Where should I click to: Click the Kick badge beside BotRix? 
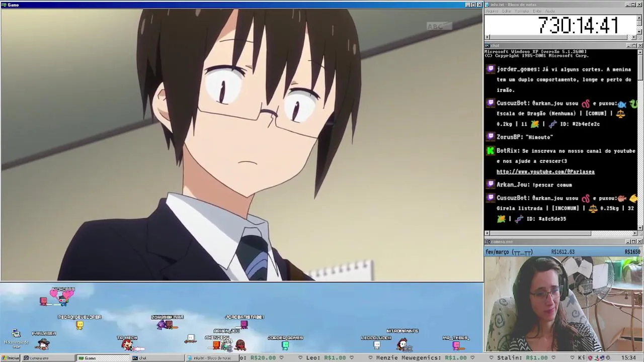pyautogui.click(x=491, y=150)
